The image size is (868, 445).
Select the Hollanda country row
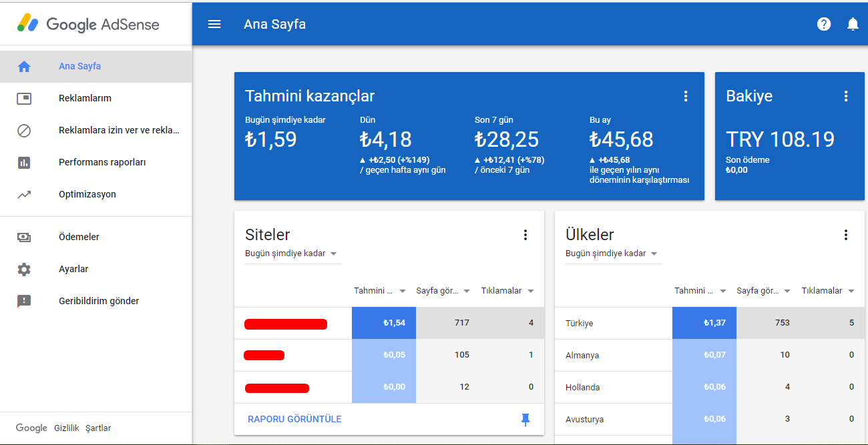(710, 387)
